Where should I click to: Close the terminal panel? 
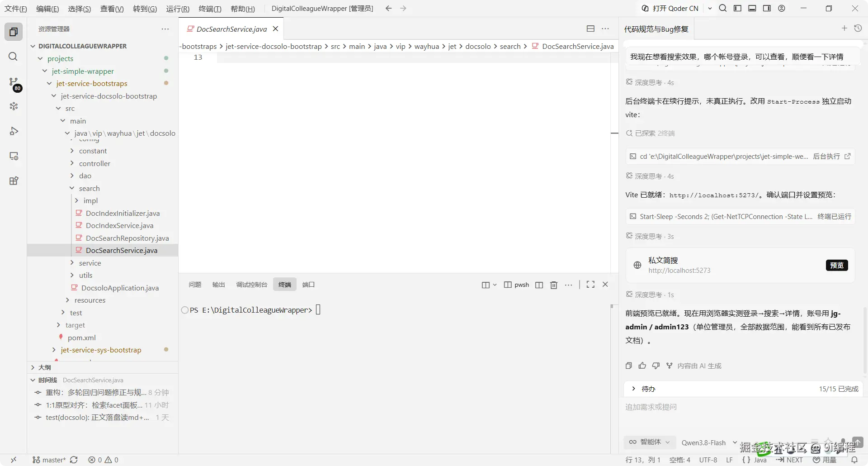pyautogui.click(x=605, y=284)
